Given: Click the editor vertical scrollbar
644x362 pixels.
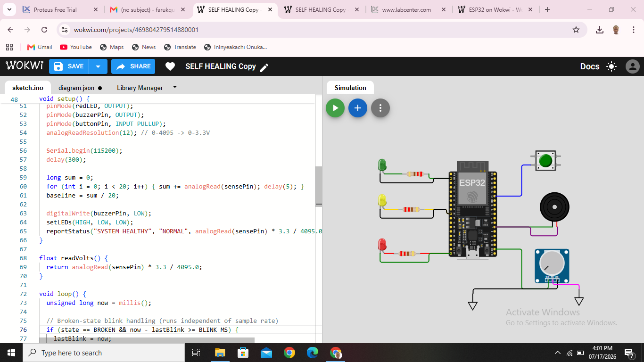Looking at the screenshot, I should pyautogui.click(x=319, y=186).
